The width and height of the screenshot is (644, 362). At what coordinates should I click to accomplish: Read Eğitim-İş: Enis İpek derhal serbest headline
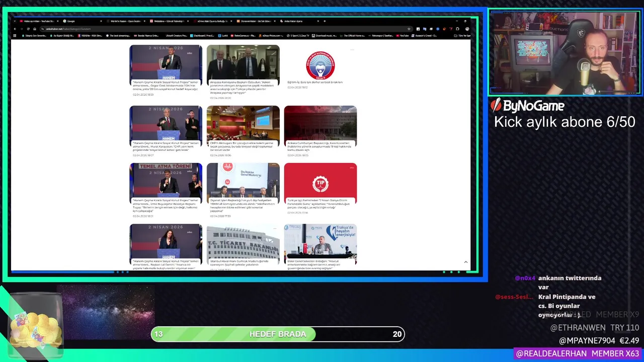(315, 82)
